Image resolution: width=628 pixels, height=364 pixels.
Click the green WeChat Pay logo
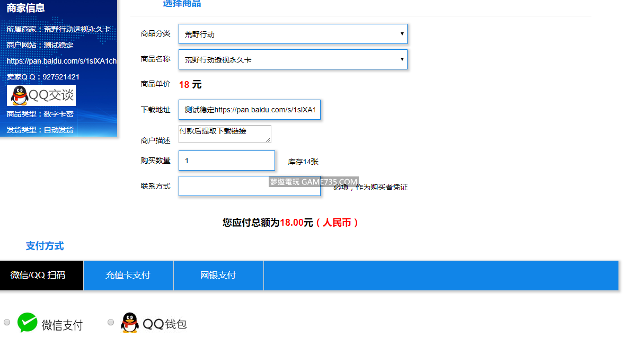(28, 323)
